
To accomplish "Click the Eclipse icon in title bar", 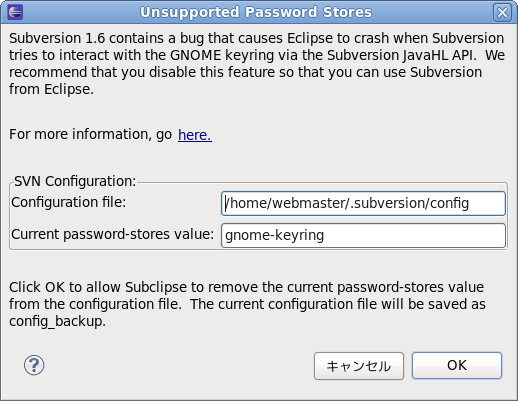I will click(15, 12).
